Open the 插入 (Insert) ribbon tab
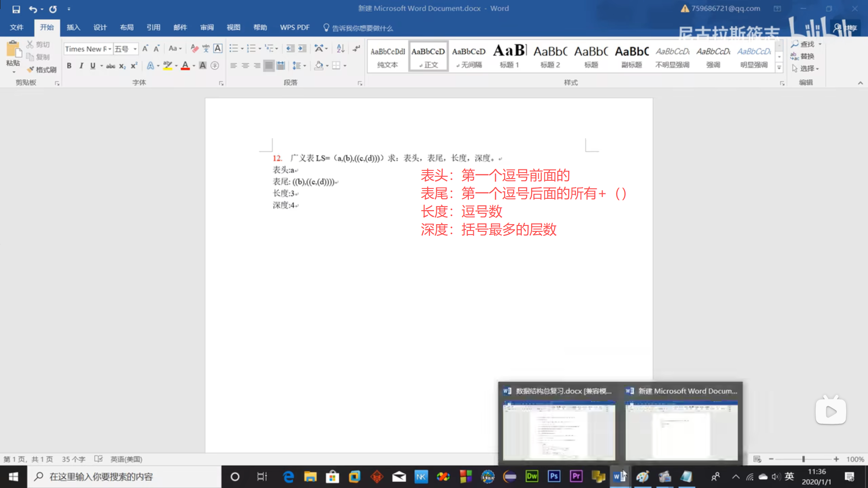 [x=73, y=28]
